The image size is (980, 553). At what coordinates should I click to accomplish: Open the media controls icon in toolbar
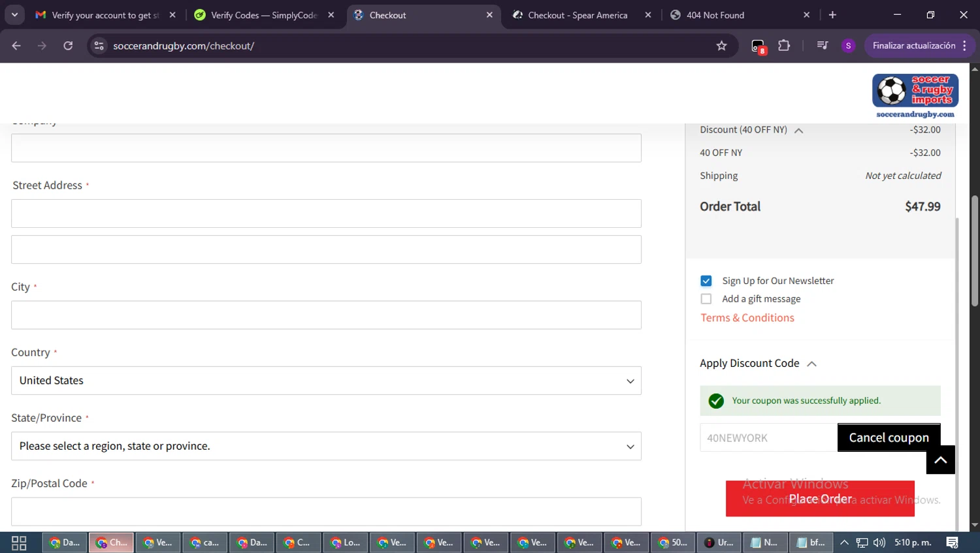[x=823, y=46]
